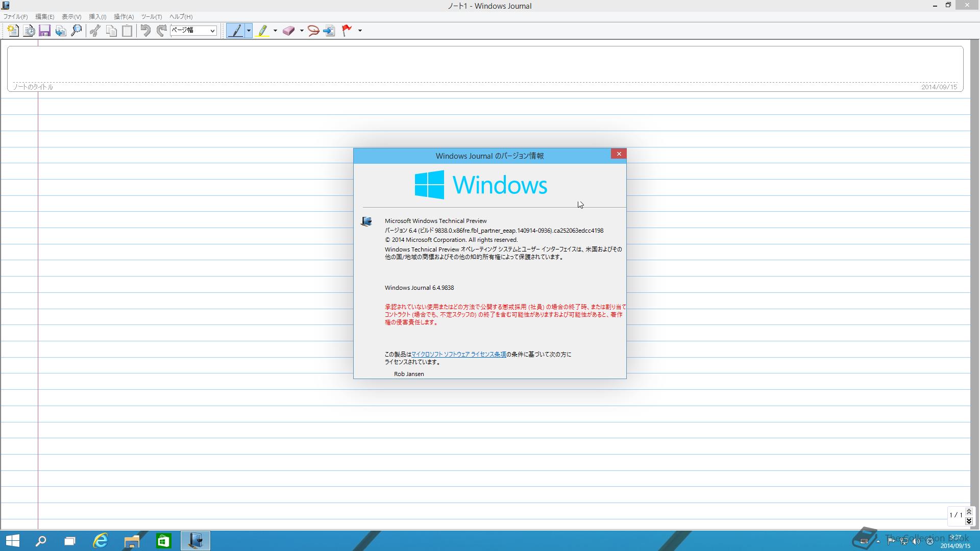This screenshot has width=980, height=551.
Task: Expand the Eraser options arrow
Action: point(302,31)
